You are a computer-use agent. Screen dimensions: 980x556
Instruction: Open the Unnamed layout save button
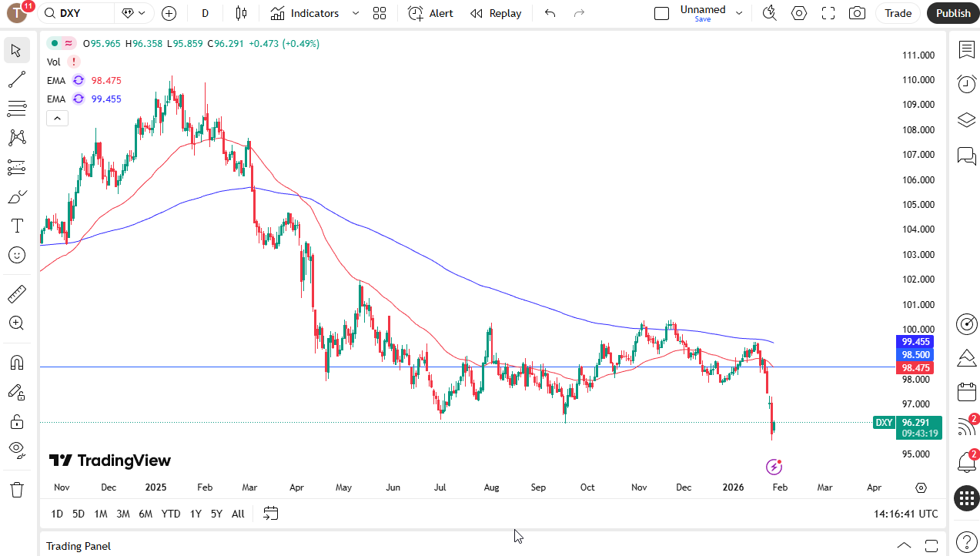pyautogui.click(x=703, y=13)
